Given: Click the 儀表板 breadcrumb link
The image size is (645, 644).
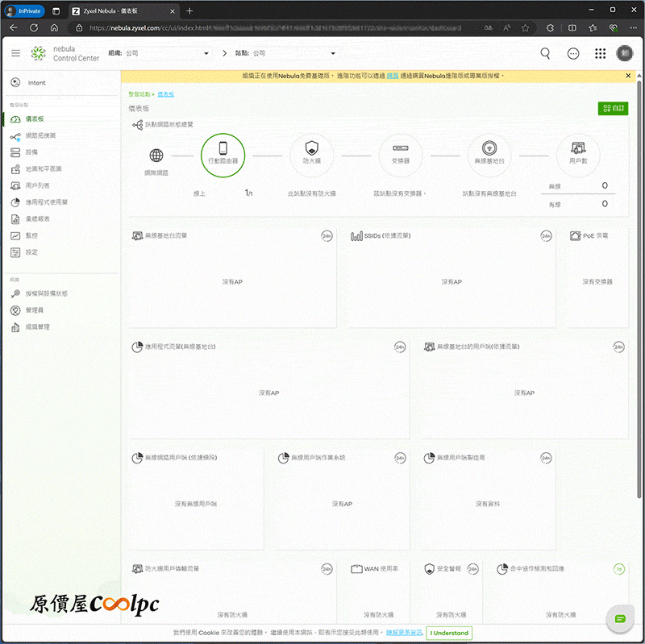Looking at the screenshot, I should (166, 94).
